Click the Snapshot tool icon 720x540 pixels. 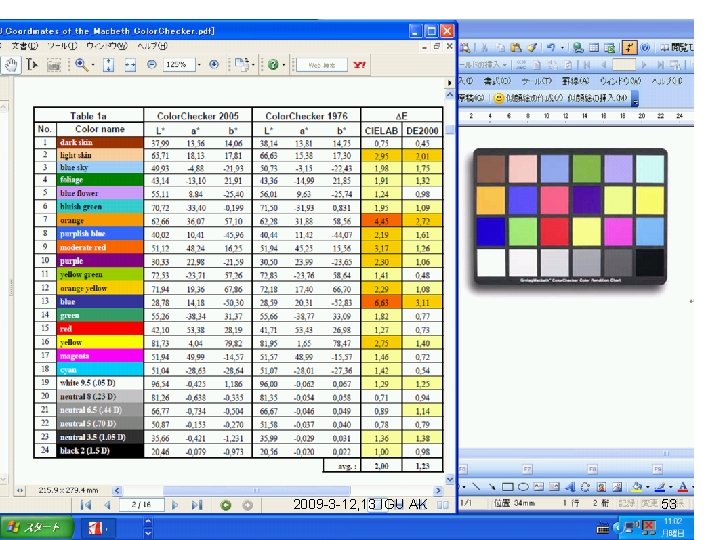tap(54, 65)
